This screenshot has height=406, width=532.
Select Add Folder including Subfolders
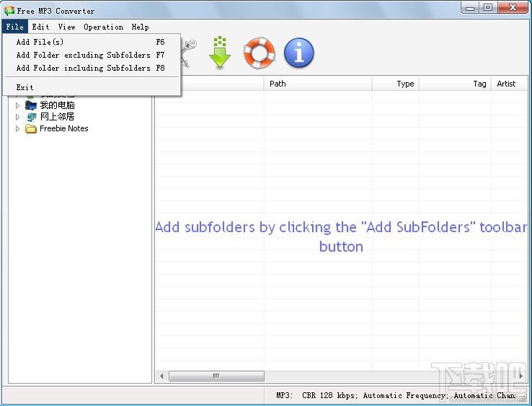click(x=91, y=68)
